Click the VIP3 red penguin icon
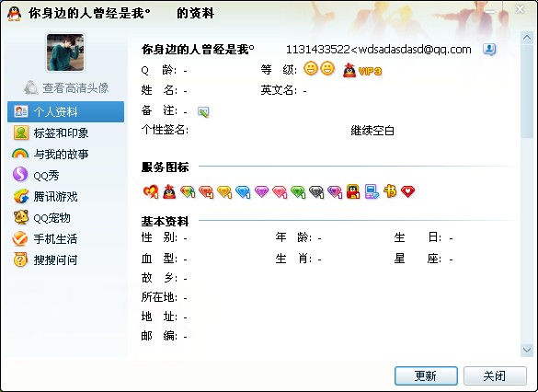Screen dimensions: 538x392 [349, 70]
